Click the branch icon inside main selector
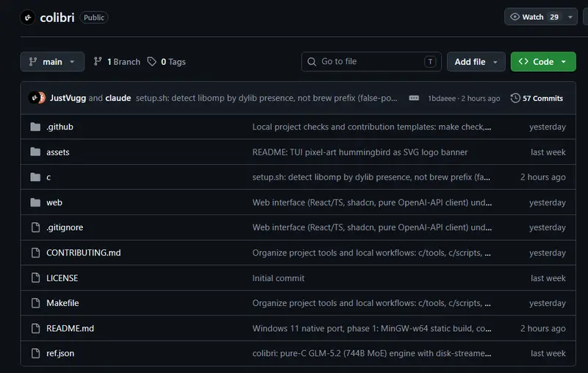588x373 pixels. pos(33,61)
